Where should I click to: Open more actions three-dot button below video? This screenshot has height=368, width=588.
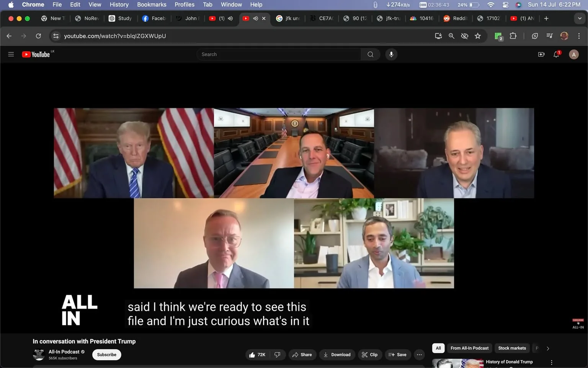(x=419, y=355)
